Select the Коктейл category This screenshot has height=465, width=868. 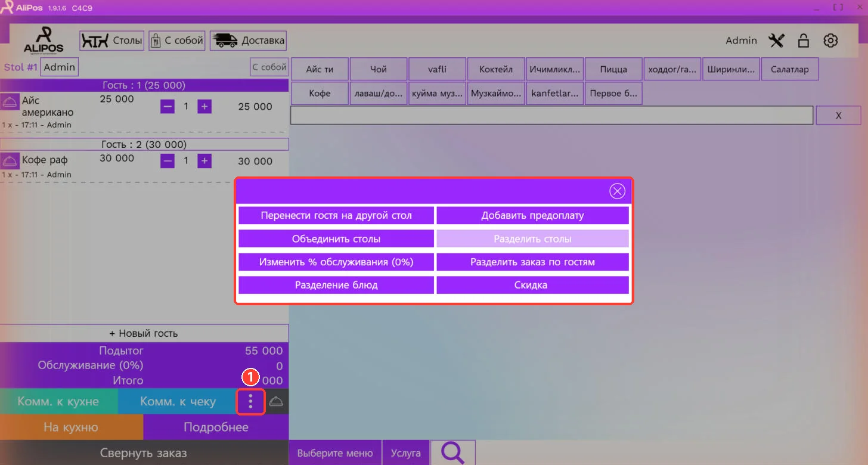pos(496,69)
